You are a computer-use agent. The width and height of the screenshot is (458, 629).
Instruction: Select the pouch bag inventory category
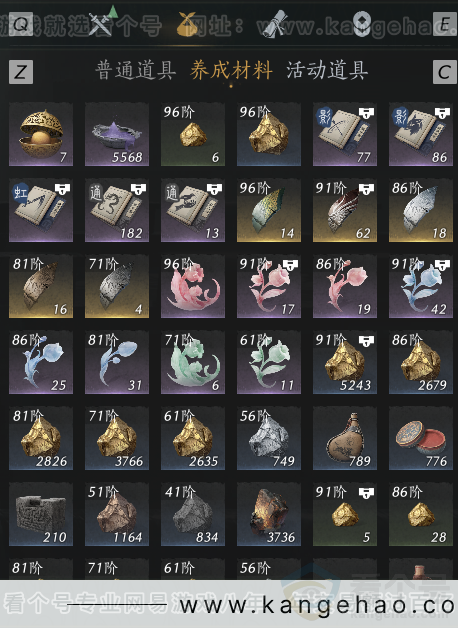pyautogui.click(x=187, y=24)
